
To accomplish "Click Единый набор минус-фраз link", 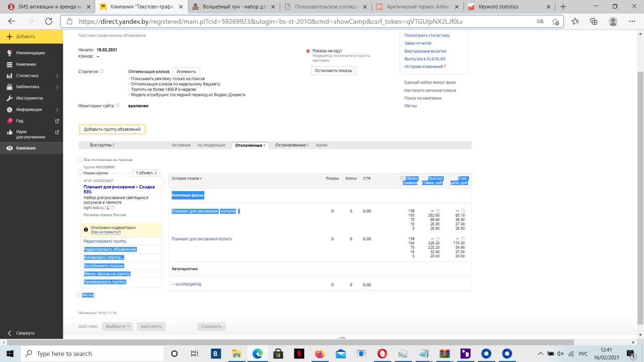I will tap(430, 82).
